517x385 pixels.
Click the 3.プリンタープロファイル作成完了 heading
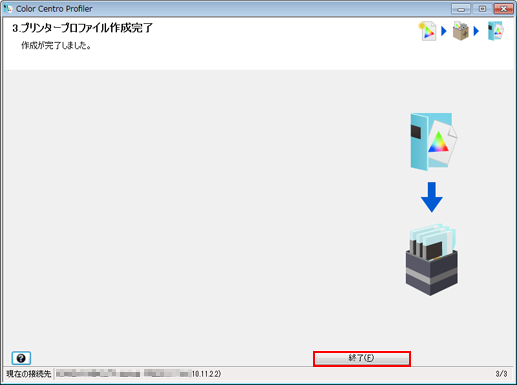(83, 28)
